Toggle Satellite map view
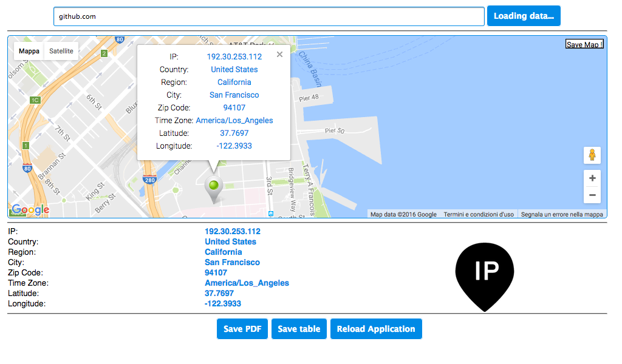622x364 pixels. click(61, 51)
